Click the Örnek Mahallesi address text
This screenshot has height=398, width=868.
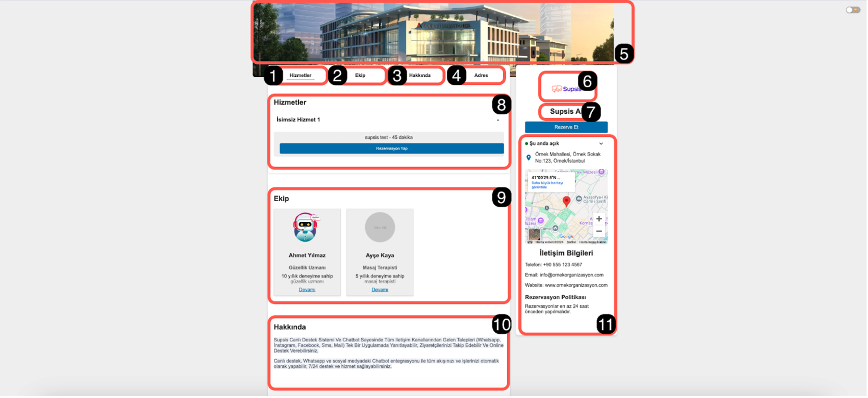[569, 158]
